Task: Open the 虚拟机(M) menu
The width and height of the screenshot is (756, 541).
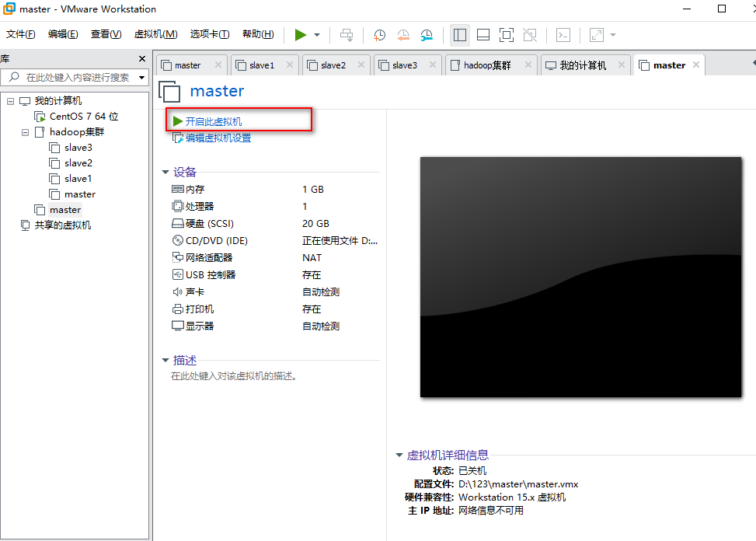Action: pos(155,34)
